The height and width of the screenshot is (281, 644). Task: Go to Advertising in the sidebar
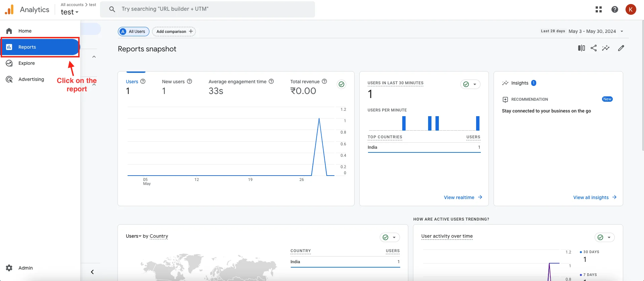(31, 79)
